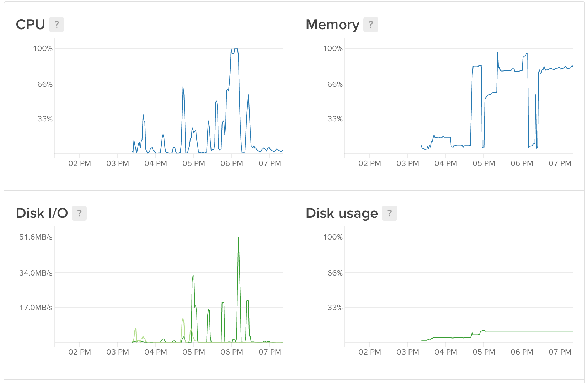Click the 07 PM label on Disk usage axis
588x383 pixels.
click(x=560, y=352)
